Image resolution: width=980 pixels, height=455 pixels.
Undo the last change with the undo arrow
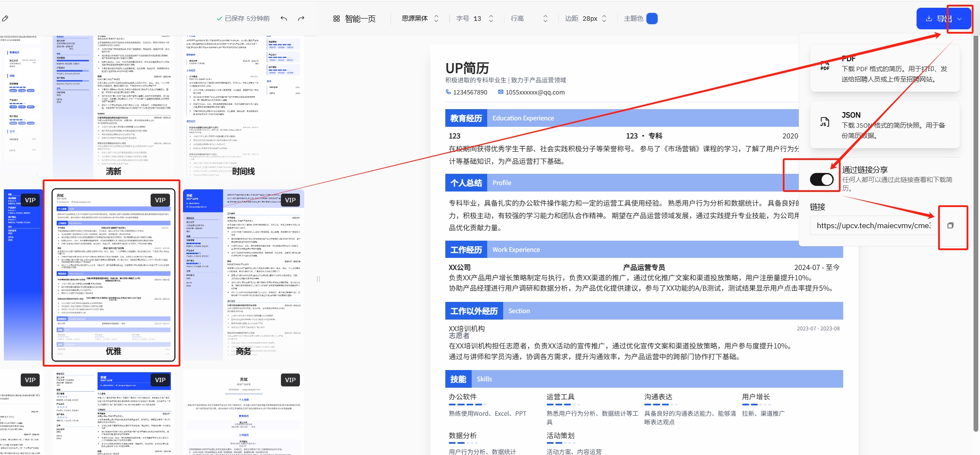[x=284, y=19]
